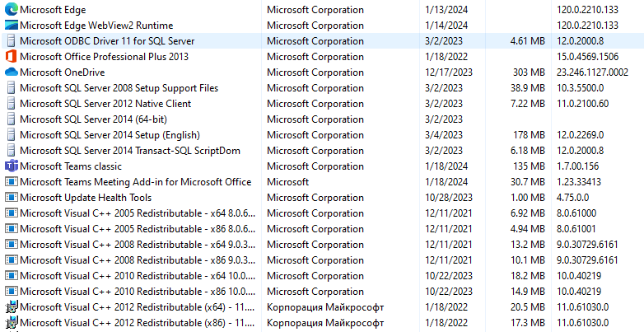Click install date 10/28/2023

(449, 197)
